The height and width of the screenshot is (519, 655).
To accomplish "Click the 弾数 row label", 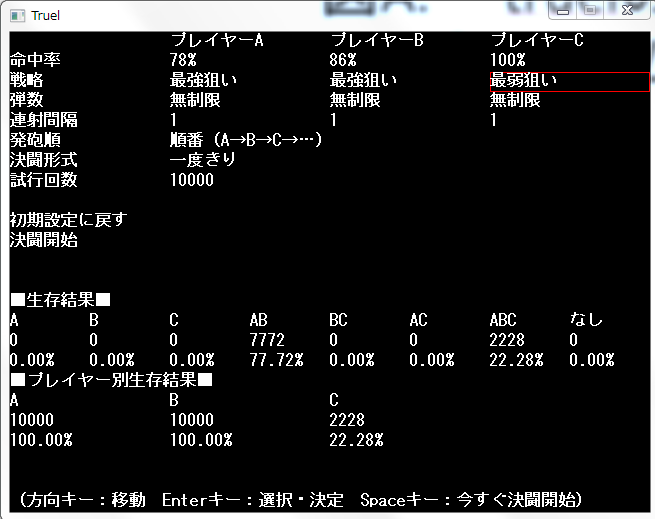I will 27,100.
